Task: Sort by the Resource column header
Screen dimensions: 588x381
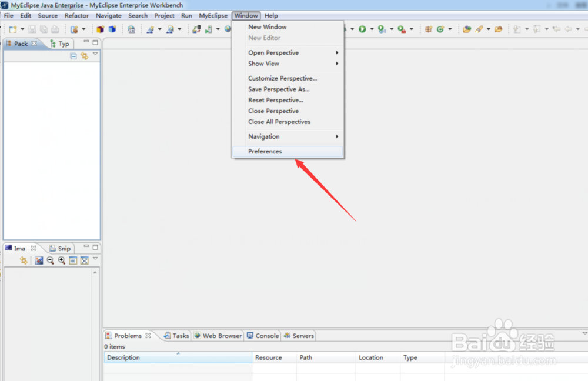Action: click(274, 357)
